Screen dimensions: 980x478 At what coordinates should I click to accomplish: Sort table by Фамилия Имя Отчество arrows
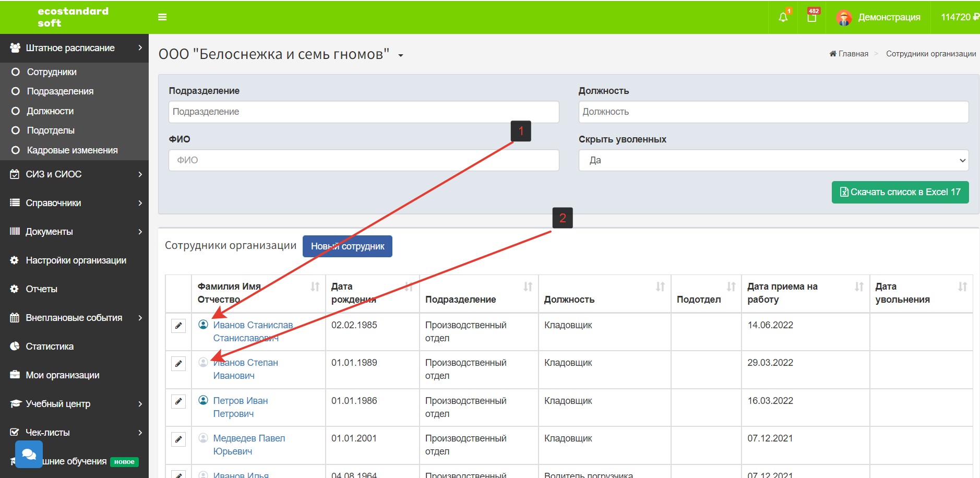[x=315, y=286]
